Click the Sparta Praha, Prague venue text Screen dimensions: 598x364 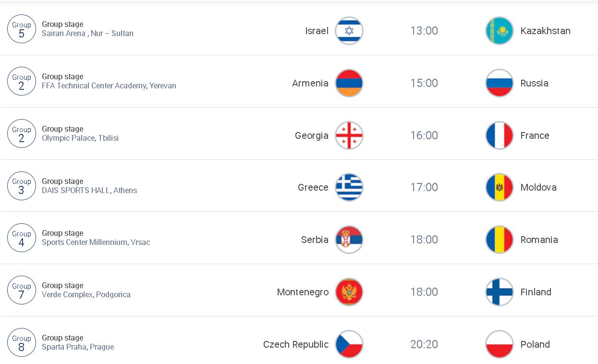[78, 347]
